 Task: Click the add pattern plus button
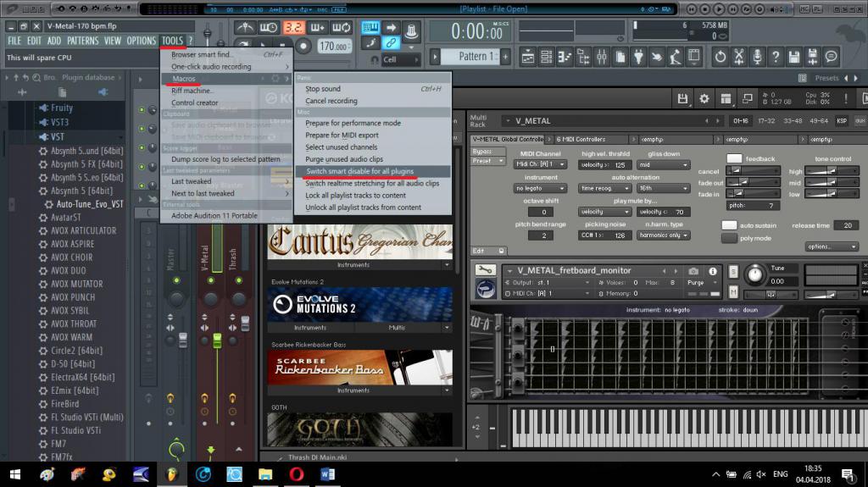click(505, 57)
